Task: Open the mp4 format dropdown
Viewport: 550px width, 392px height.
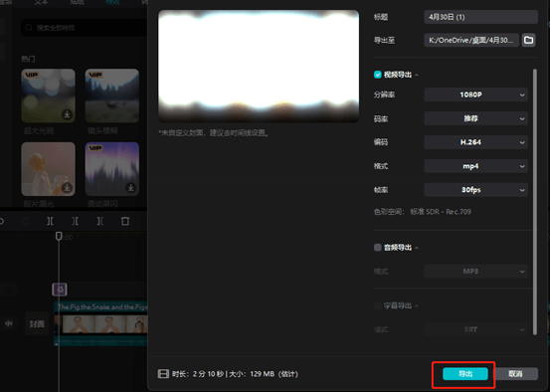Action: (x=475, y=166)
